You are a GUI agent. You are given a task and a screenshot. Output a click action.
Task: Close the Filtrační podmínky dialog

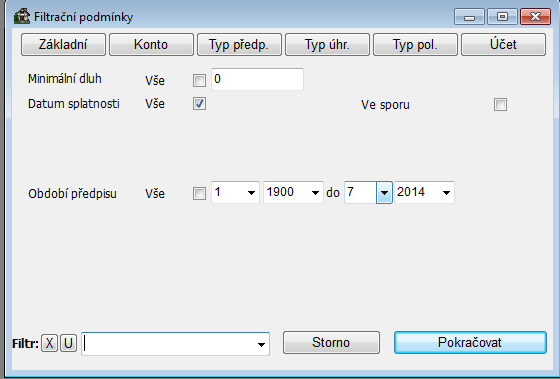535,16
